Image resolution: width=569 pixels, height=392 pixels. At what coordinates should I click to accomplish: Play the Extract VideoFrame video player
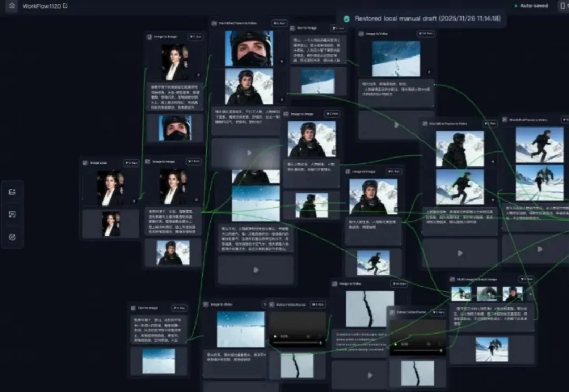point(274,336)
